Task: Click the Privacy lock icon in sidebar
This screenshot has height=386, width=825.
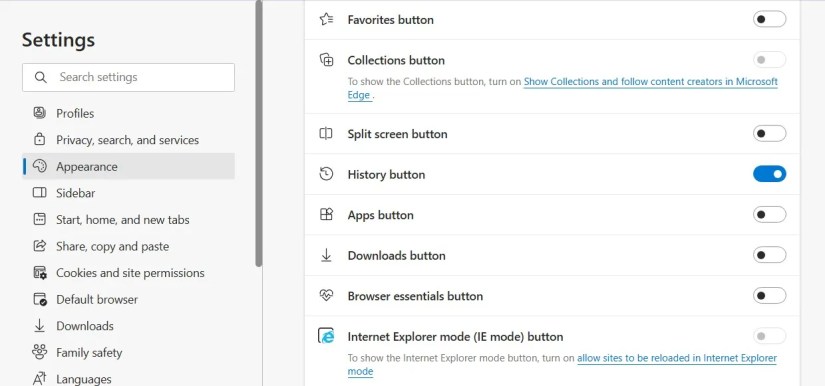Action: pyautogui.click(x=39, y=140)
